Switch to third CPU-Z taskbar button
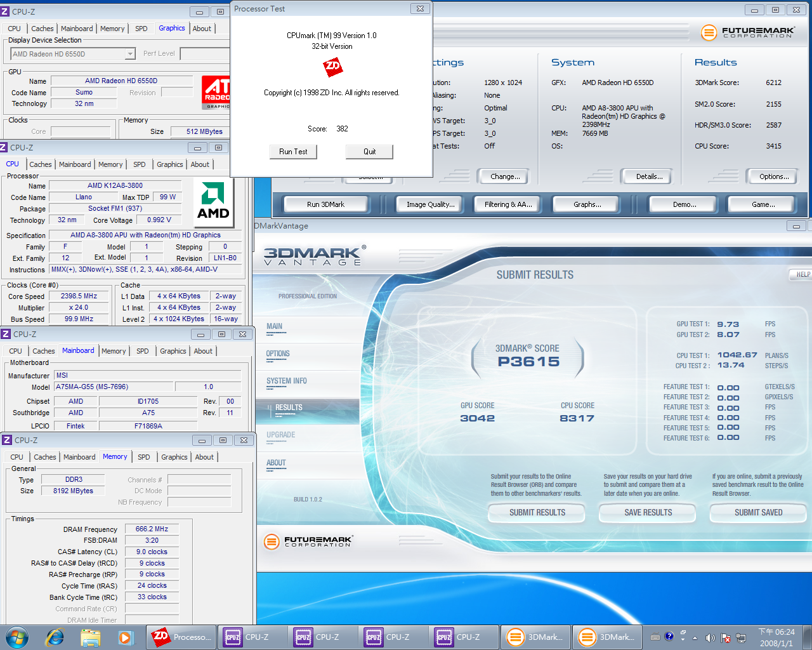The height and width of the screenshot is (650, 812). click(393, 637)
